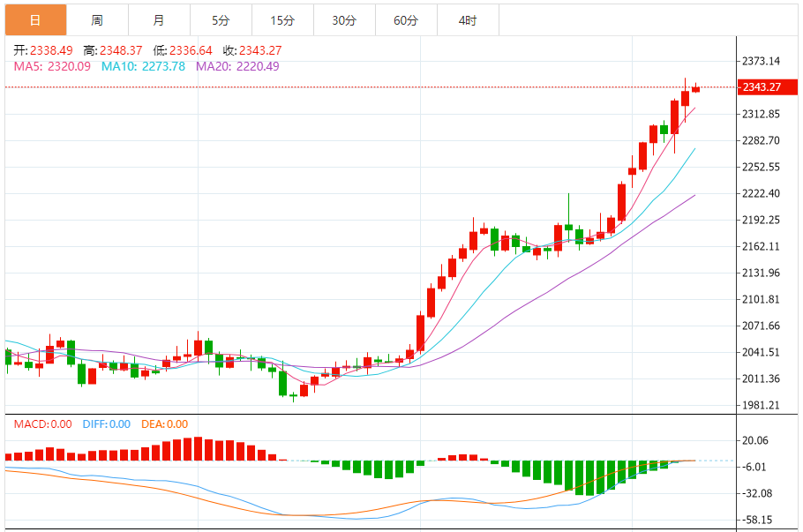Click the 高:2348.37 high price value
Screen dimensions: 803x532
pos(113,50)
